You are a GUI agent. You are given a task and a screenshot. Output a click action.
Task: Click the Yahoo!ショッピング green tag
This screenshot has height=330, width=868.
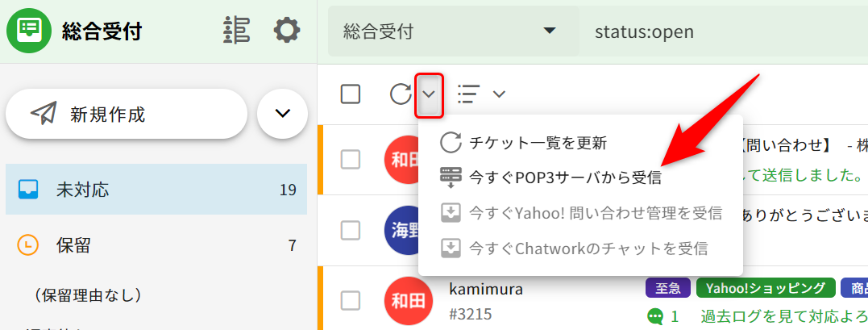tap(765, 288)
